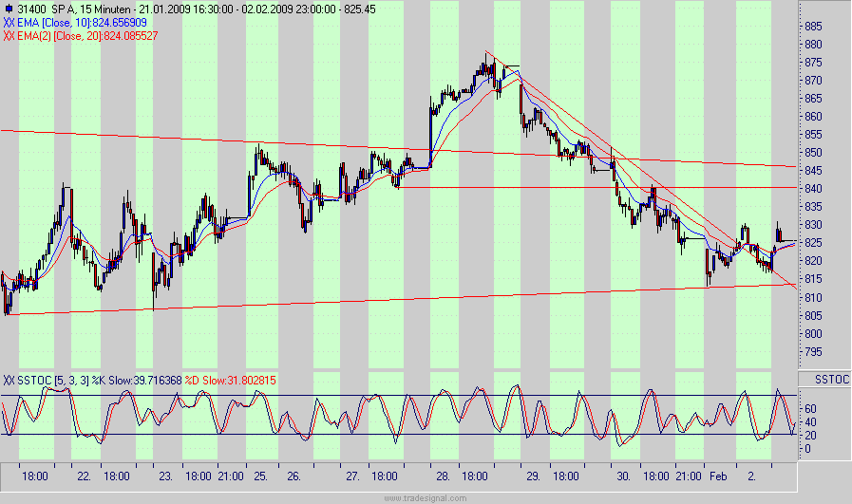
Task: Select the EMA [Close, 10]:824.656909 legend
Action: click(x=83, y=23)
